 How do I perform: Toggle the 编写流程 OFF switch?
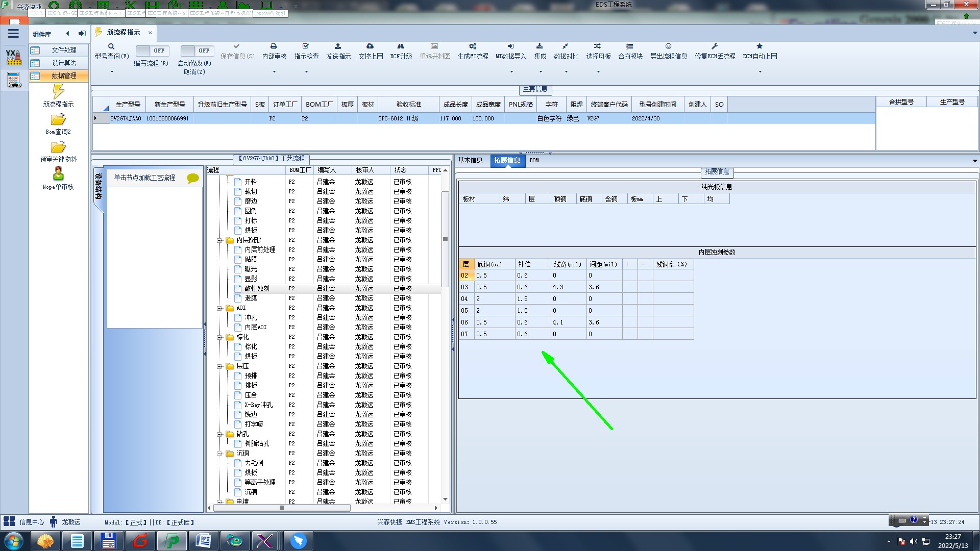[152, 51]
